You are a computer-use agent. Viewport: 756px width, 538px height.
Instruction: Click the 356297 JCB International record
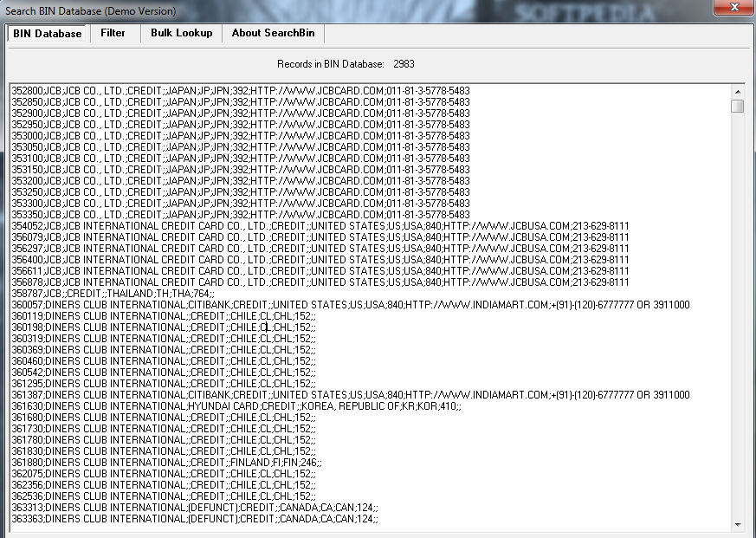click(320, 248)
